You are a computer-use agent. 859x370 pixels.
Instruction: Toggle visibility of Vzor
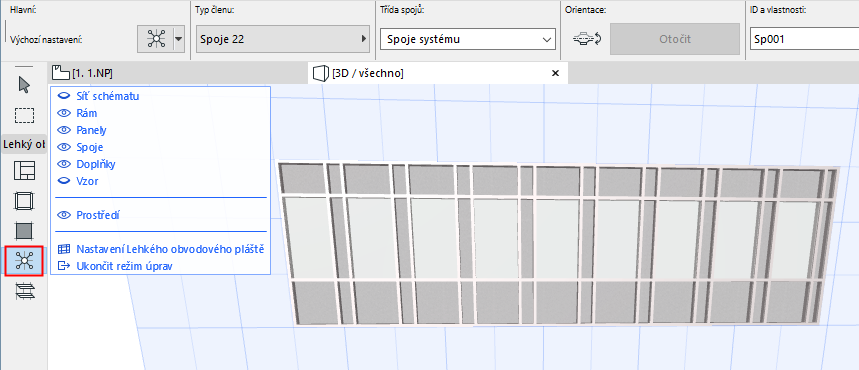(x=64, y=181)
